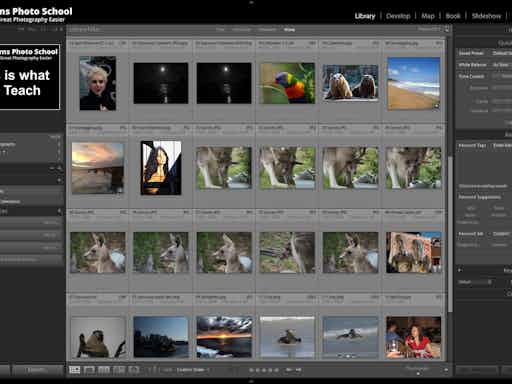The width and height of the screenshot is (512, 384).
Task: Select the bird on branch thumbnail
Action: point(98,337)
